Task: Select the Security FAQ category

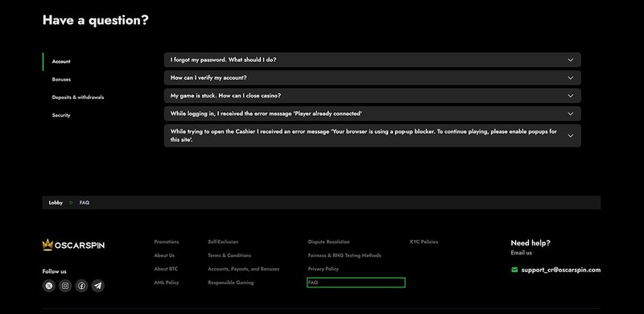Action: pos(61,115)
